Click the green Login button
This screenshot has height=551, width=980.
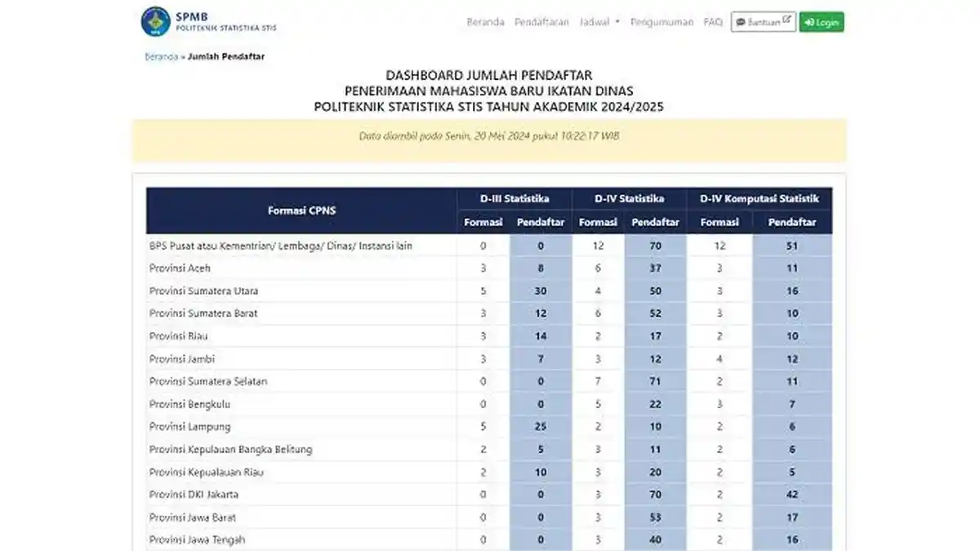click(x=822, y=22)
